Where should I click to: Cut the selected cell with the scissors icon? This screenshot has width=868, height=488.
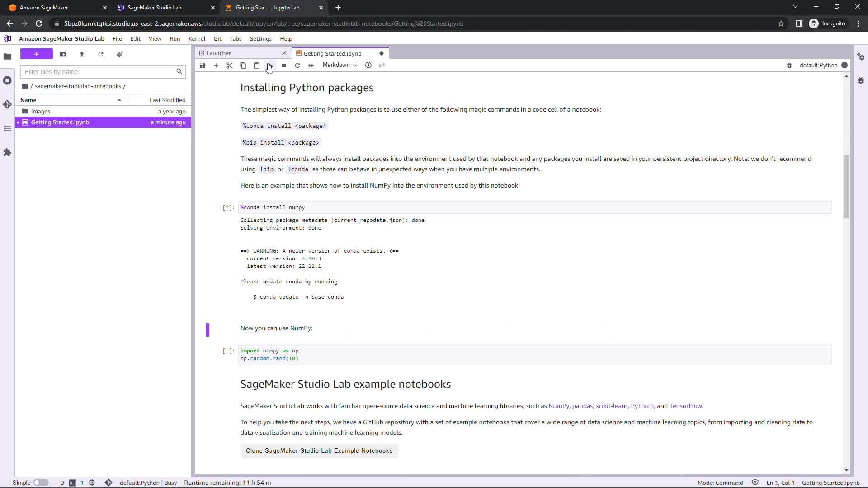click(230, 66)
